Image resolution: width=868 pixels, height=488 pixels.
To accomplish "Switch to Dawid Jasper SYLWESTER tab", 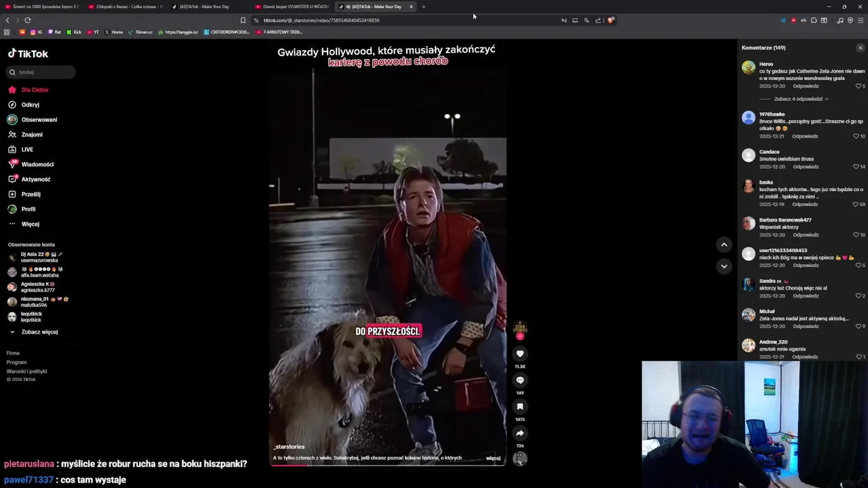I will pos(293,7).
